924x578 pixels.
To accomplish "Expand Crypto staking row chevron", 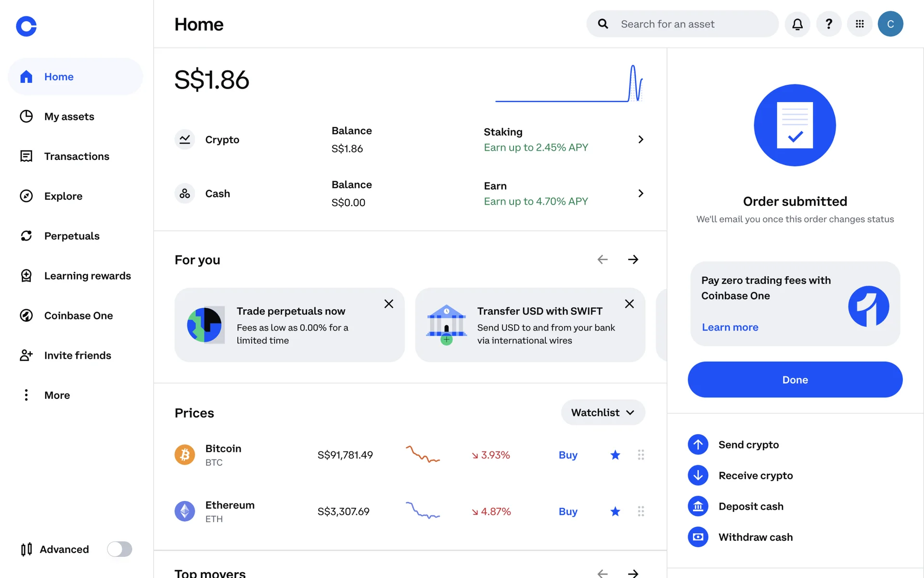I will click(641, 139).
